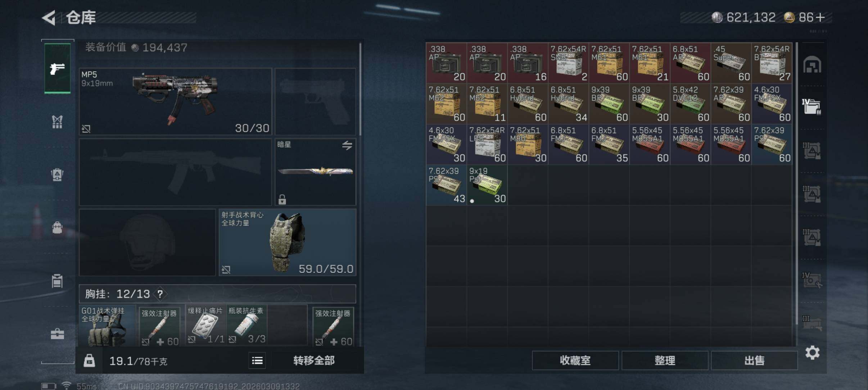Viewport: 868px width, 390px height.
Task: Open settings gear beside the 出售 button
Action: (x=812, y=353)
